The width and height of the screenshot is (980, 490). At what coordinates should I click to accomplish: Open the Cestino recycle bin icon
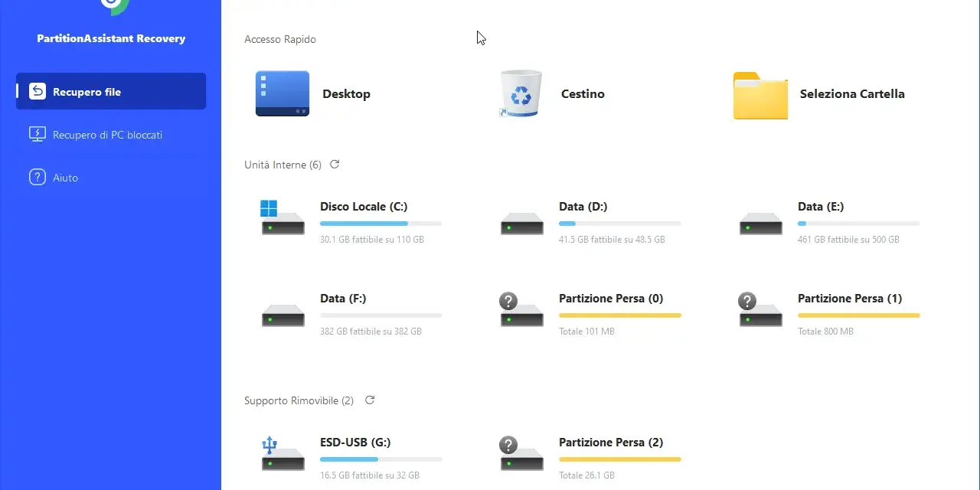[x=521, y=93]
